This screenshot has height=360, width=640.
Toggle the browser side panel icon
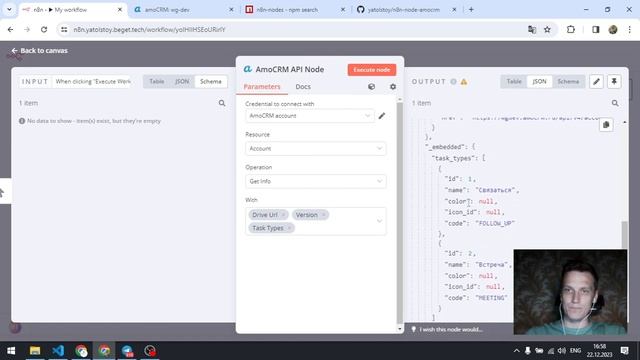pyautogui.click(x=596, y=30)
